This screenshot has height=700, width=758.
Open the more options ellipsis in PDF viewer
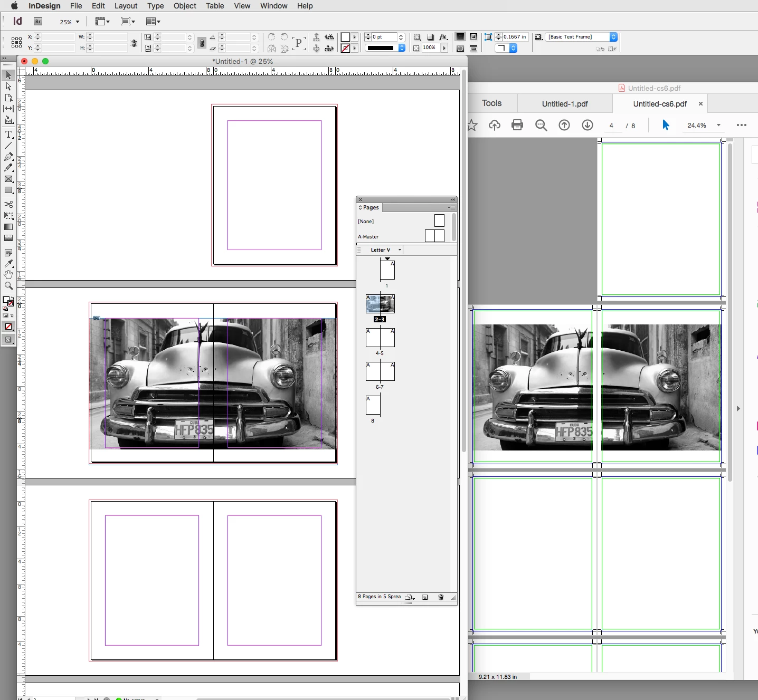742,125
